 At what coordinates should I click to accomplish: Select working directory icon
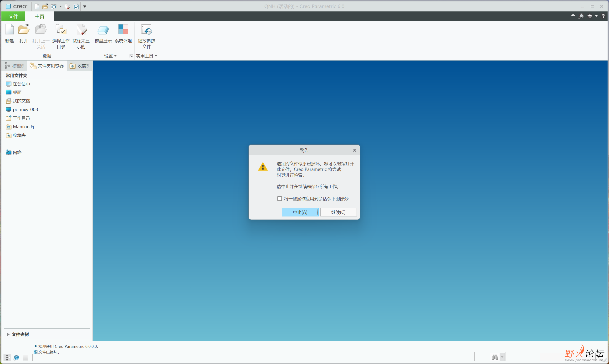pos(61,30)
